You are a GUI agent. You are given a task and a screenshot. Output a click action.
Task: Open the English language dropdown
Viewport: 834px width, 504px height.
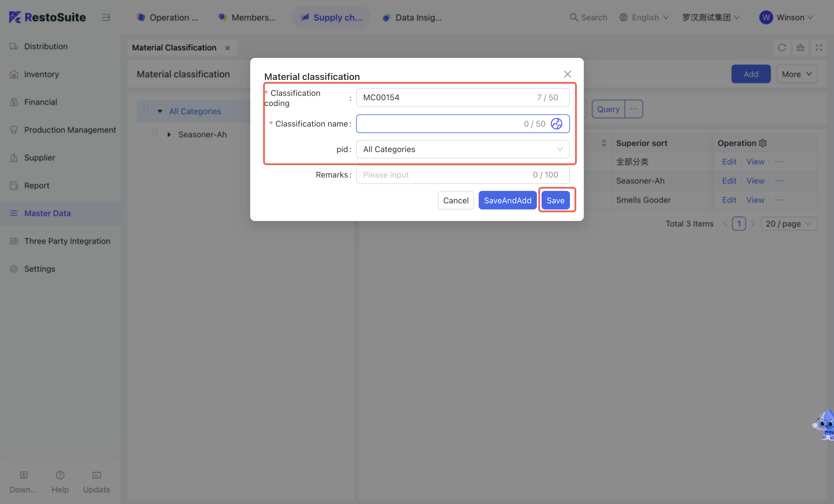pyautogui.click(x=644, y=17)
